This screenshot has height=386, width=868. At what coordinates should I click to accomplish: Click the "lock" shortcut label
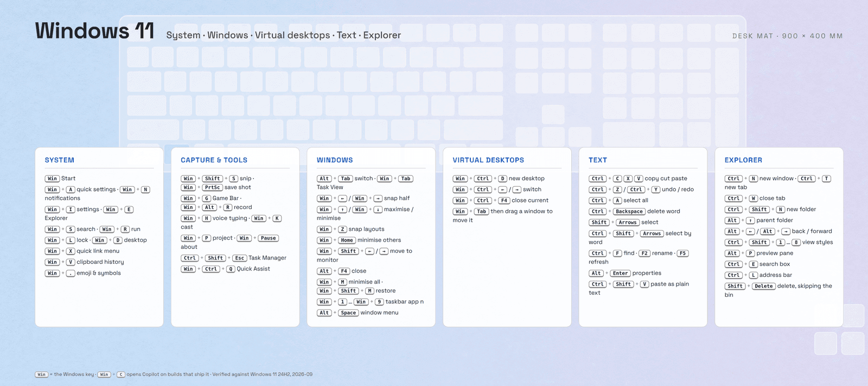[82, 240]
